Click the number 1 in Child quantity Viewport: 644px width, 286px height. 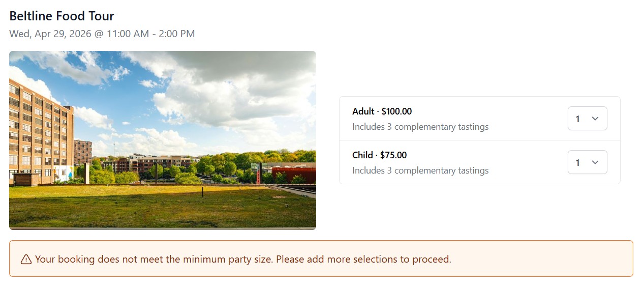coord(577,163)
